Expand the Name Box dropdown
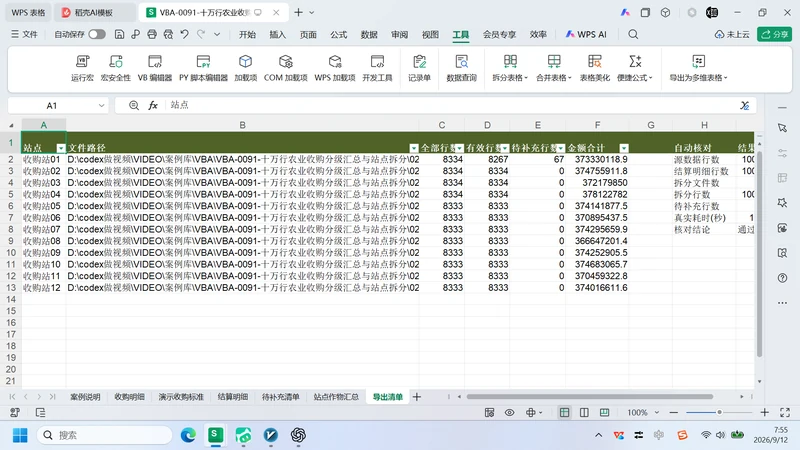Viewport: 800px width, 450px height. [101, 106]
